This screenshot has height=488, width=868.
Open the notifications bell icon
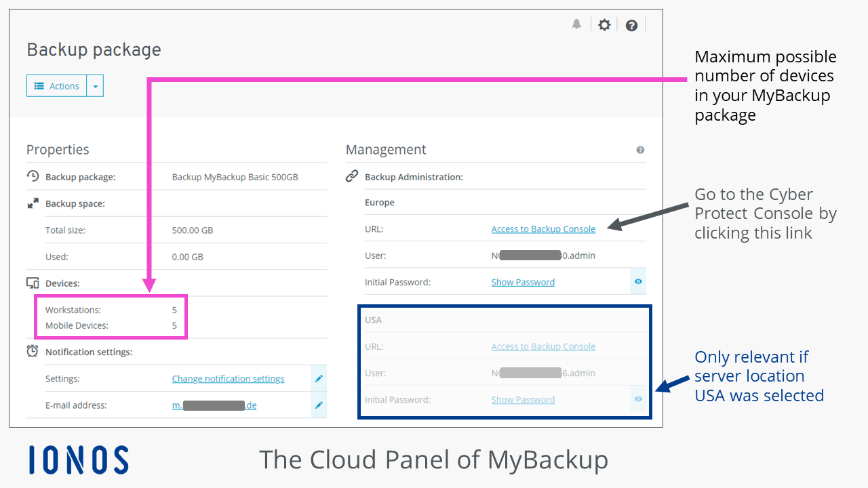coord(576,24)
